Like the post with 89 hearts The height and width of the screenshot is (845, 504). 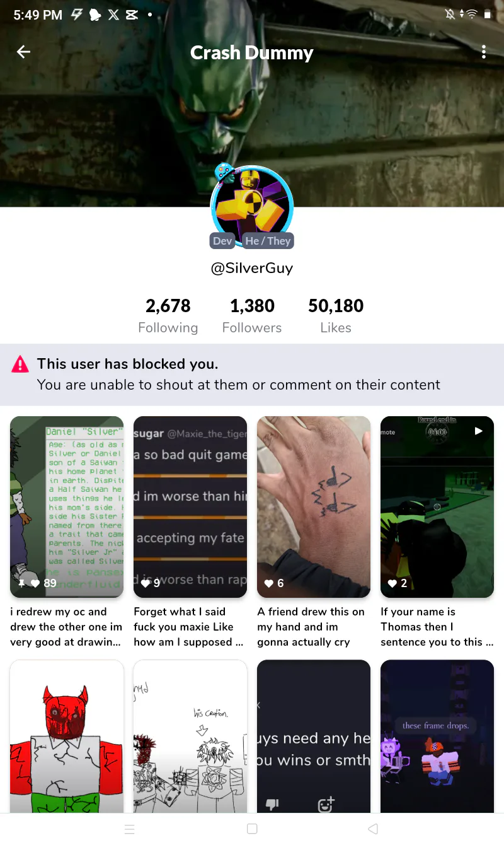pos(35,583)
